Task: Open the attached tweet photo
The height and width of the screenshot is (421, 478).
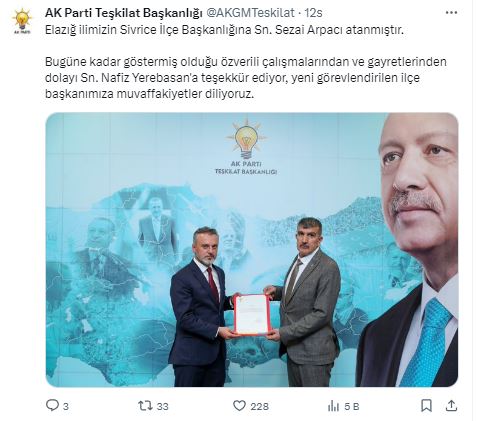Action: pyautogui.click(x=252, y=250)
